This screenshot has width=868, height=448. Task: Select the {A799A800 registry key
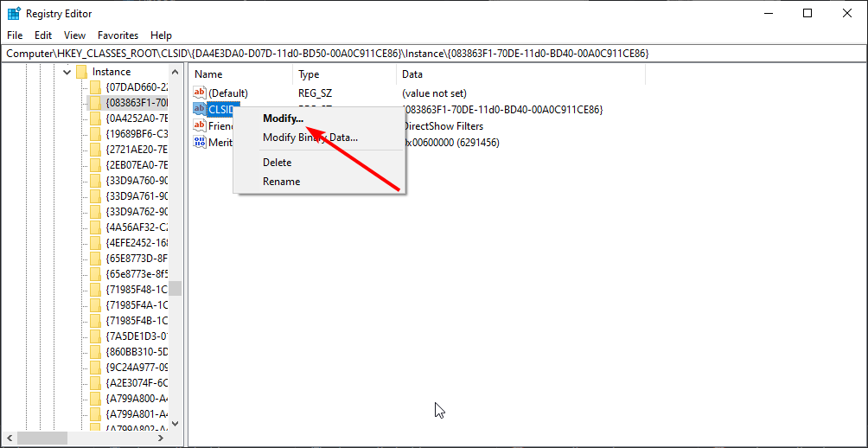coord(137,398)
